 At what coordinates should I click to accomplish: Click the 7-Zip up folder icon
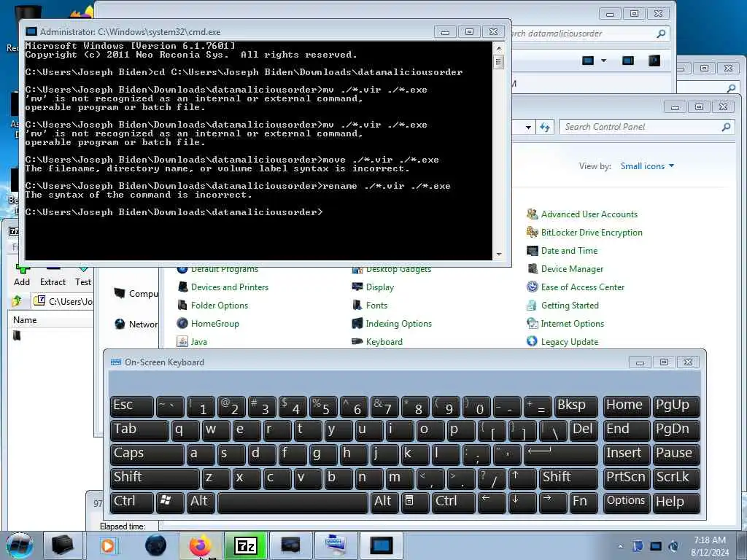coord(18,301)
